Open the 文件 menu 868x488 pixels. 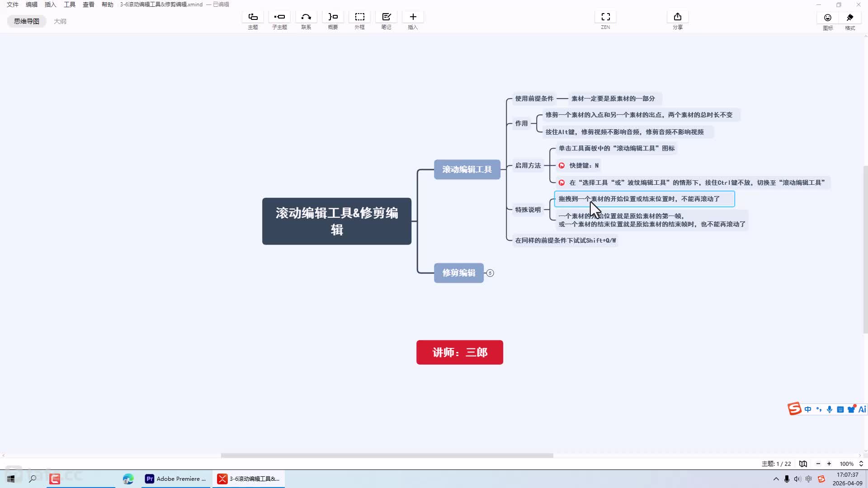pos(13,5)
